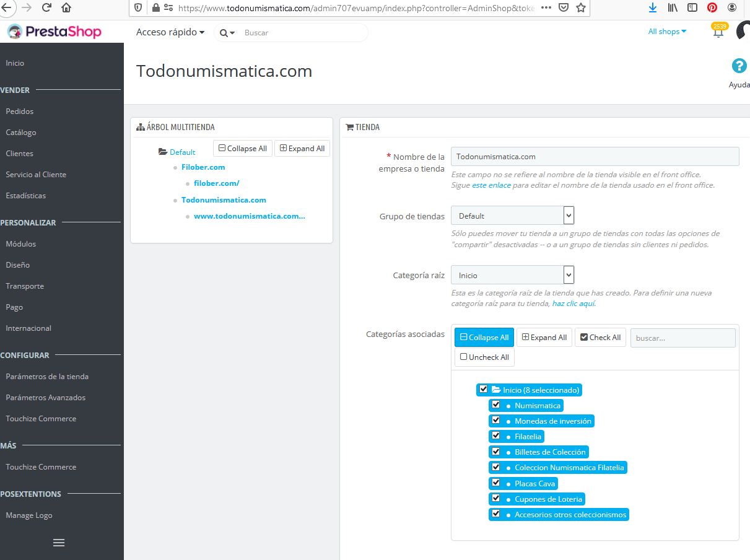This screenshot has width=750, height=560.
Task: Open Transporte in the sidebar menu
Action: click(25, 286)
